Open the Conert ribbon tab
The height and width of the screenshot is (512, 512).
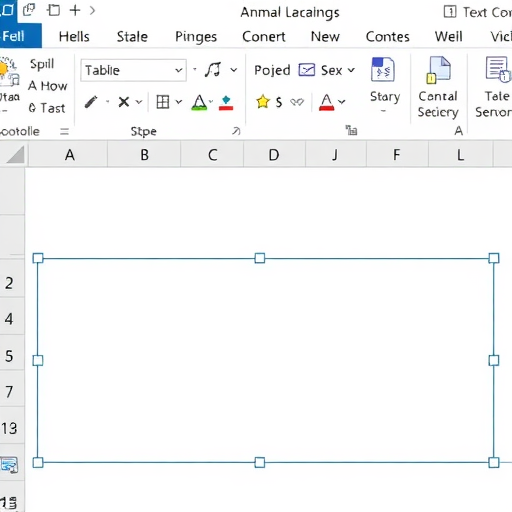pos(264,37)
